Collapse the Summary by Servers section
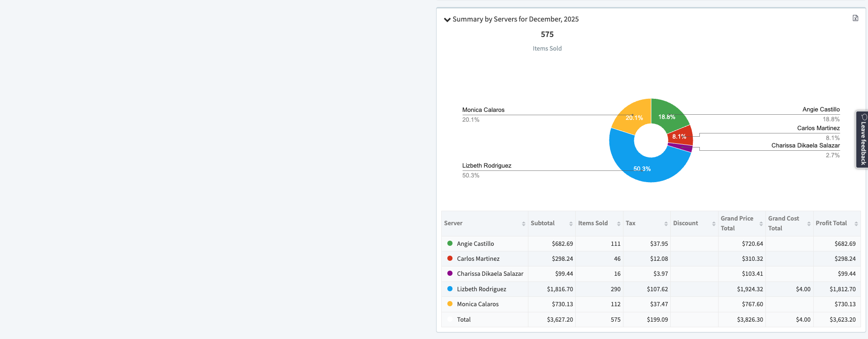The width and height of the screenshot is (868, 339). [x=447, y=20]
